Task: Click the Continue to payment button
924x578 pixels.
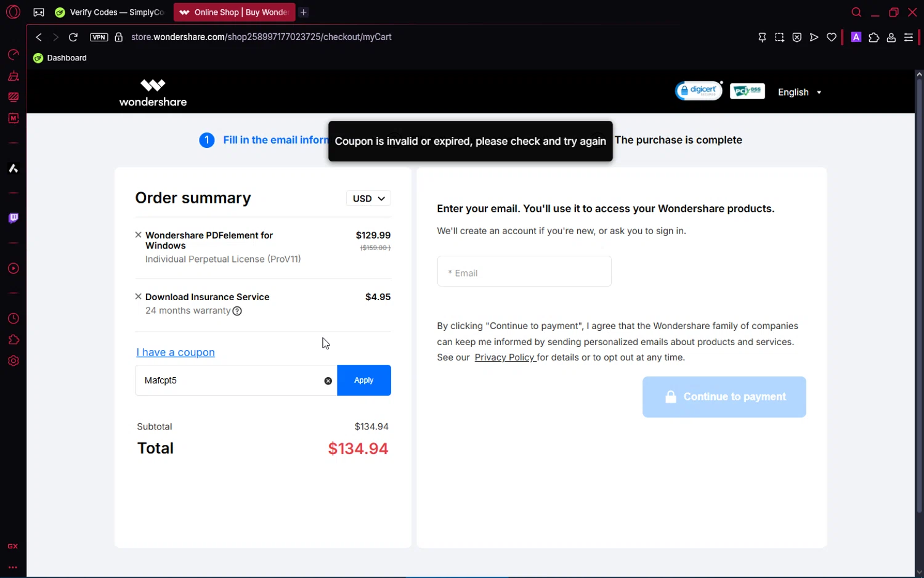Action: [724, 397]
